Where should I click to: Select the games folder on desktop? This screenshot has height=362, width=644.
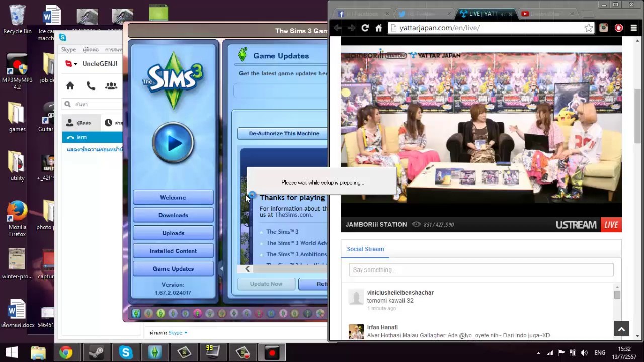(x=17, y=117)
